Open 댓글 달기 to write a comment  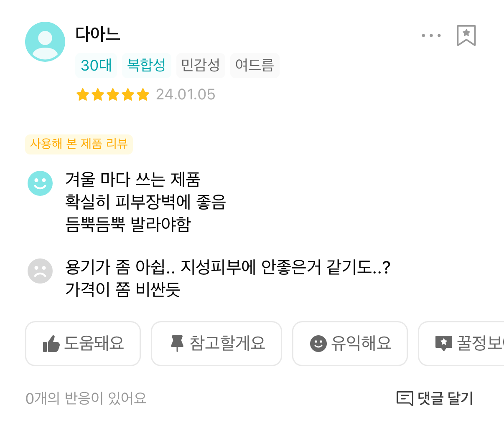(x=435, y=398)
